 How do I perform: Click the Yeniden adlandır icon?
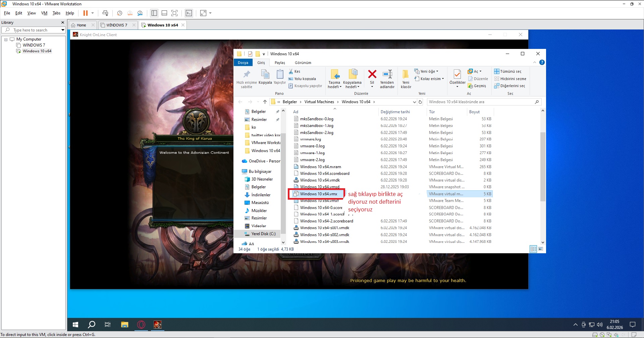click(x=387, y=74)
